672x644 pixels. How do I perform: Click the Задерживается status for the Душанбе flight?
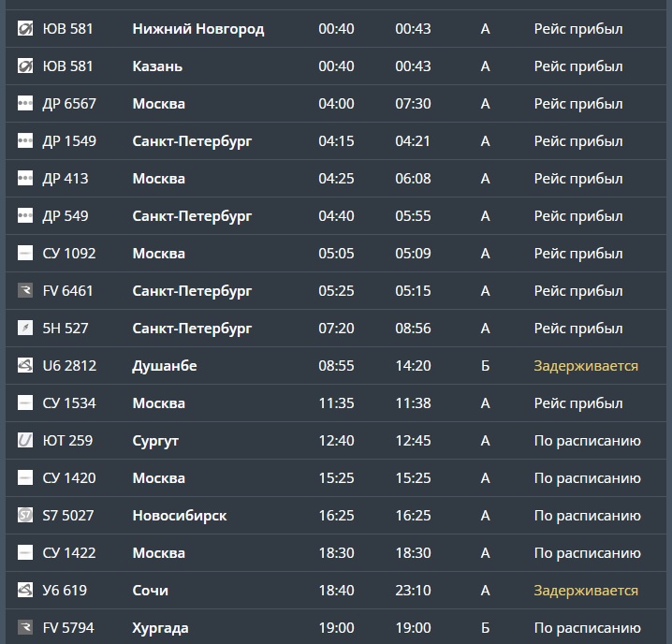(586, 366)
